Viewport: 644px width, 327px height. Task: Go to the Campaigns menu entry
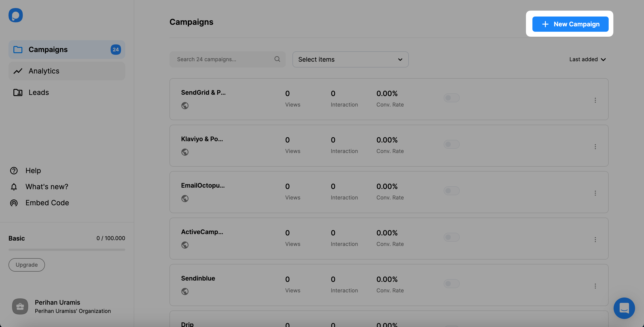click(48, 49)
